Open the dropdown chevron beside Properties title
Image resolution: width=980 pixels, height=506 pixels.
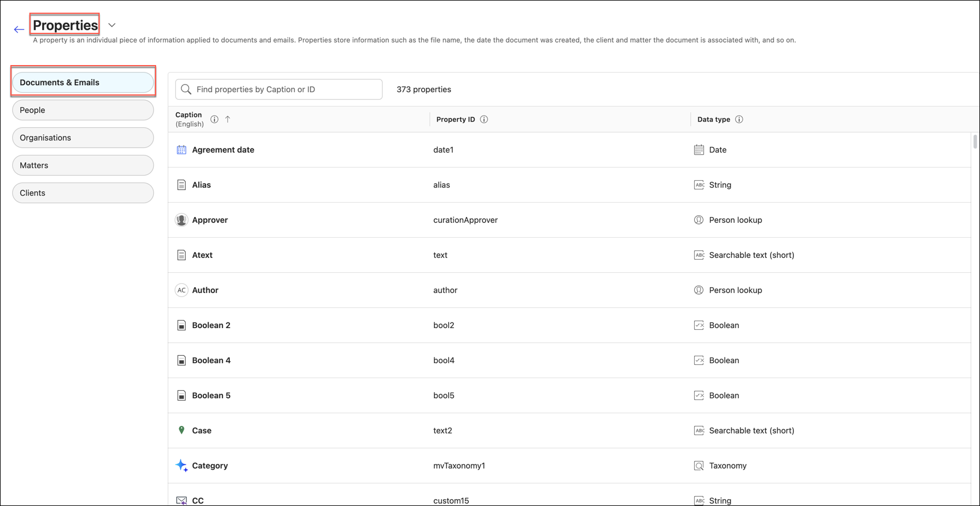pos(112,25)
